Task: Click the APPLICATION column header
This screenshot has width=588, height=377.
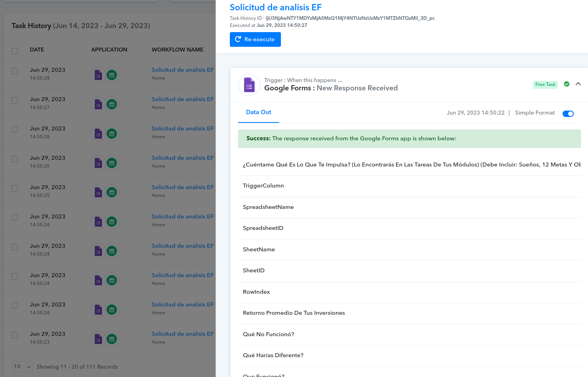Action: (109, 50)
